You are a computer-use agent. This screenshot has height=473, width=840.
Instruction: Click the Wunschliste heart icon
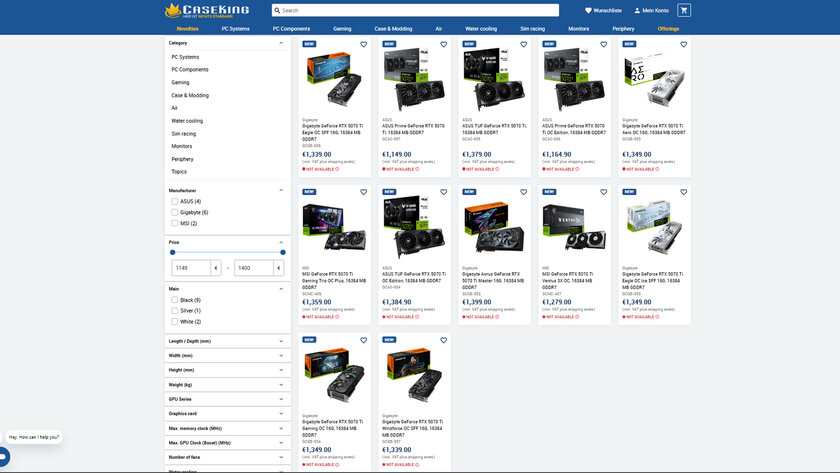[588, 10]
